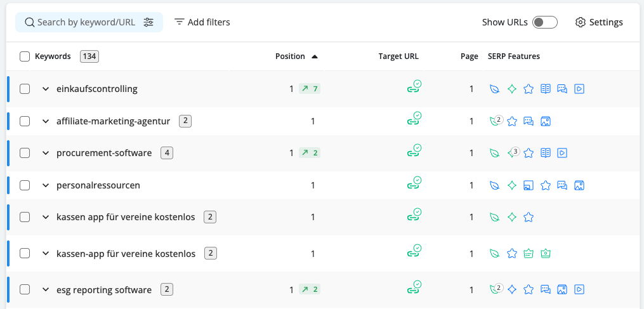The height and width of the screenshot is (309, 644).
Task: Open the Settings button
Action: pyautogui.click(x=599, y=22)
